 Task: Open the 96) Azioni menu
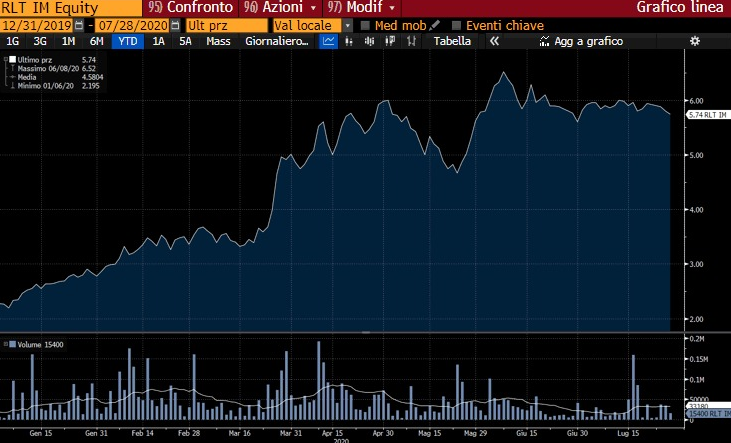pyautogui.click(x=280, y=7)
